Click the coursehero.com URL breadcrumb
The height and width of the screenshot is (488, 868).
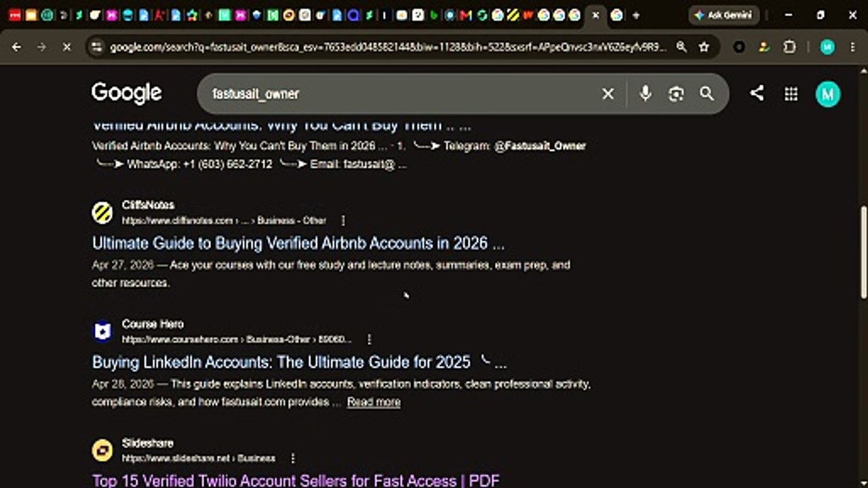pos(237,339)
